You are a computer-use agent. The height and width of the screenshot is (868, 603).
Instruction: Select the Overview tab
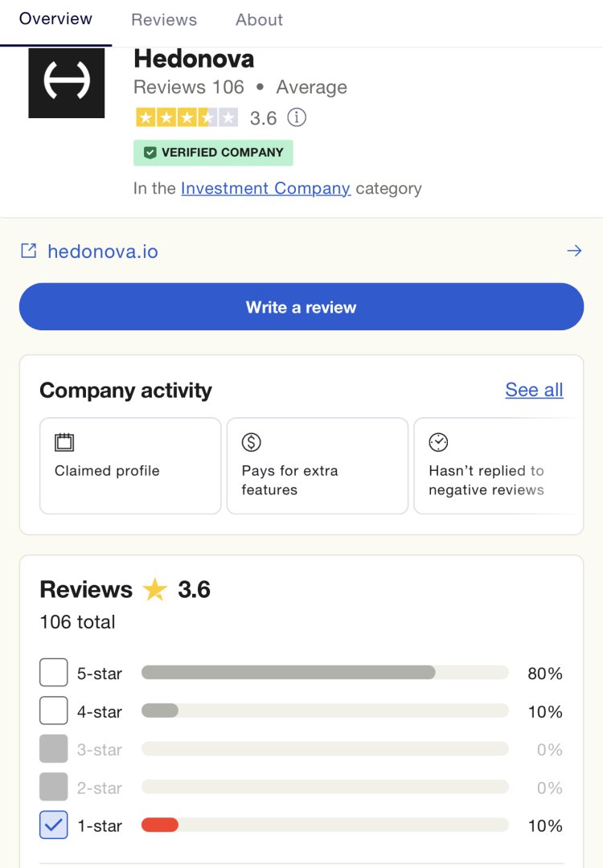[55, 19]
